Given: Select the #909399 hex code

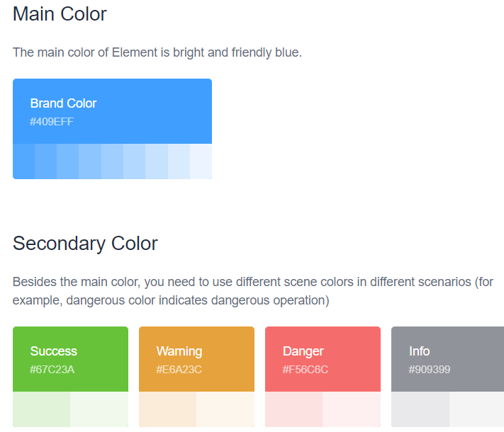Looking at the screenshot, I should pos(430,370).
